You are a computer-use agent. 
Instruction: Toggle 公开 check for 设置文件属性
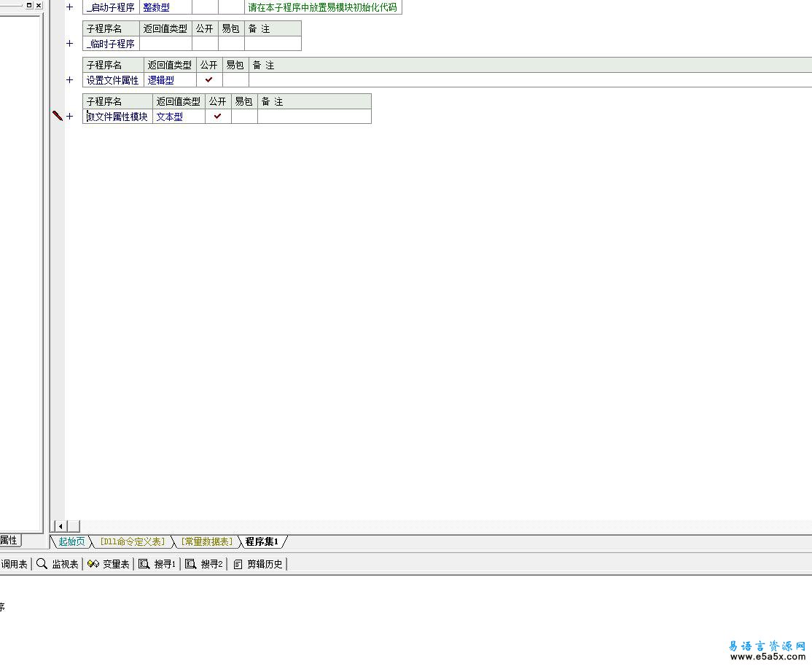click(x=209, y=79)
